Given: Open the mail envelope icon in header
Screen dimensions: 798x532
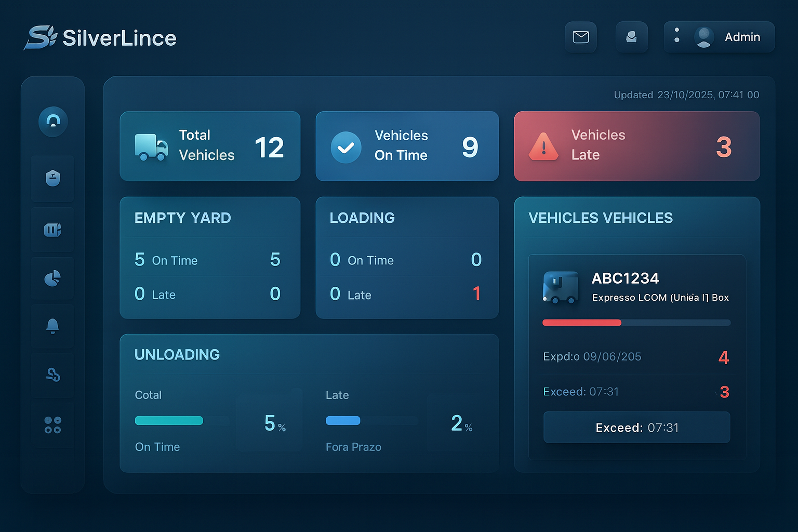Looking at the screenshot, I should click(x=580, y=37).
